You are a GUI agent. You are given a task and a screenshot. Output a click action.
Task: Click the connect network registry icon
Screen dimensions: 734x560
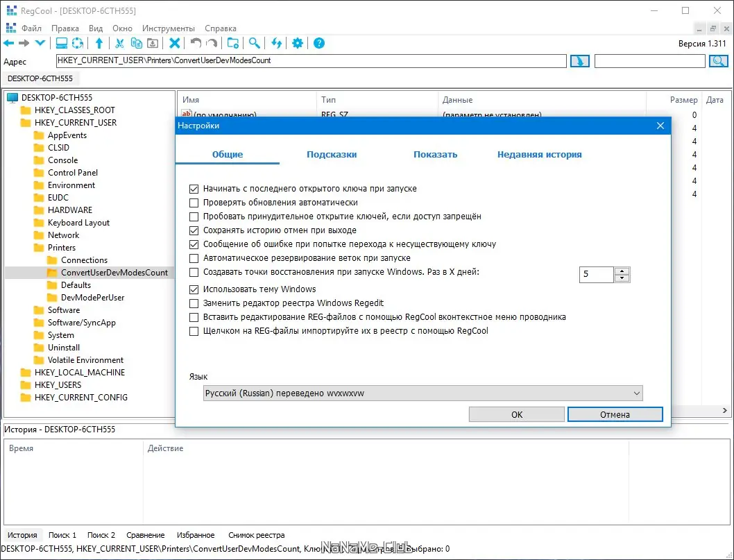78,44
